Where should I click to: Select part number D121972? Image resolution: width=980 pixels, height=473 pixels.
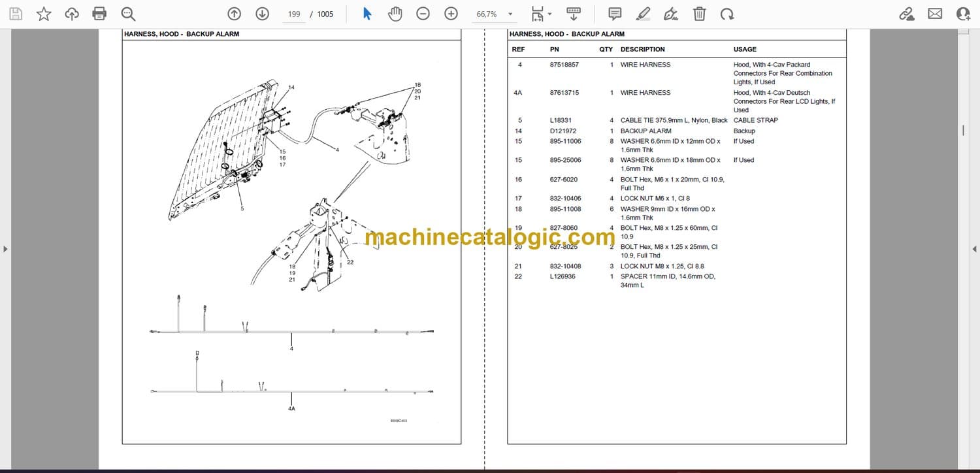563,131
